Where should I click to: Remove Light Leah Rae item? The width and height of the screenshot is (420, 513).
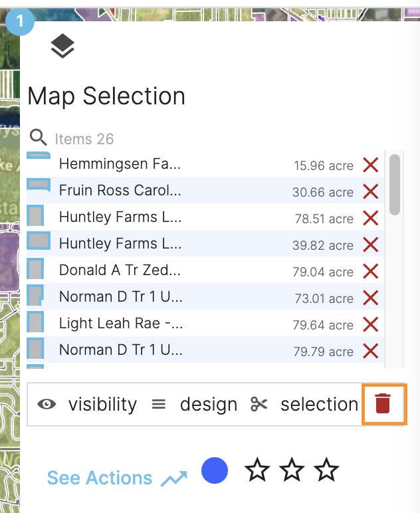click(371, 324)
